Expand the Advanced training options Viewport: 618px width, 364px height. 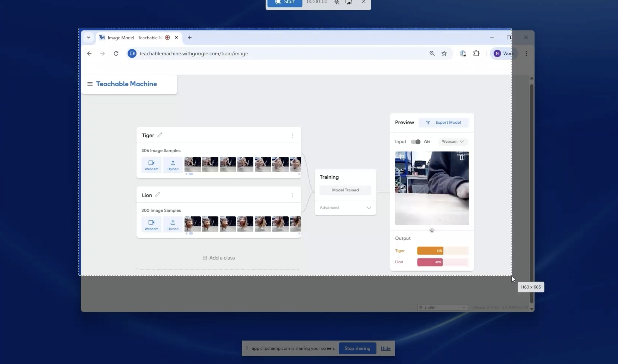point(369,208)
